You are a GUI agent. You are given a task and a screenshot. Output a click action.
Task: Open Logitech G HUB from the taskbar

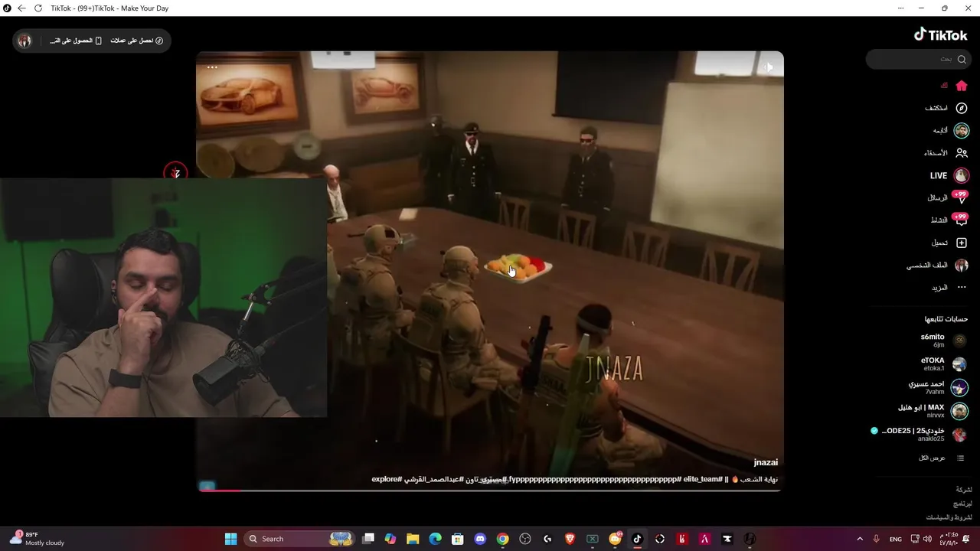coord(547,539)
